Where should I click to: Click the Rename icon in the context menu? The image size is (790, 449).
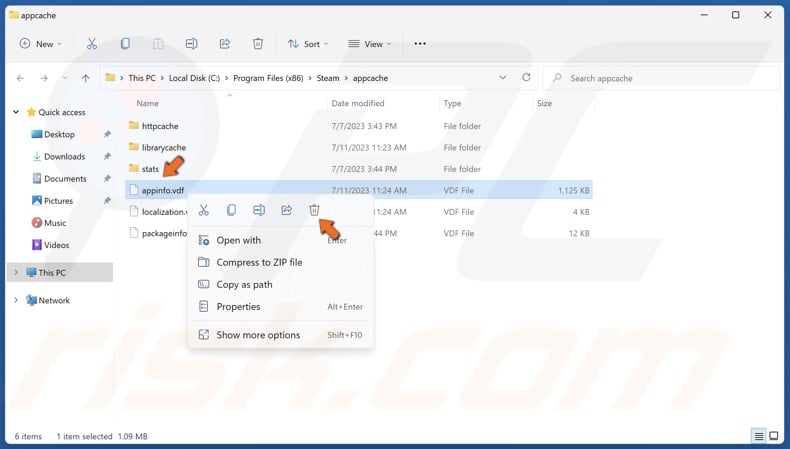click(x=259, y=210)
